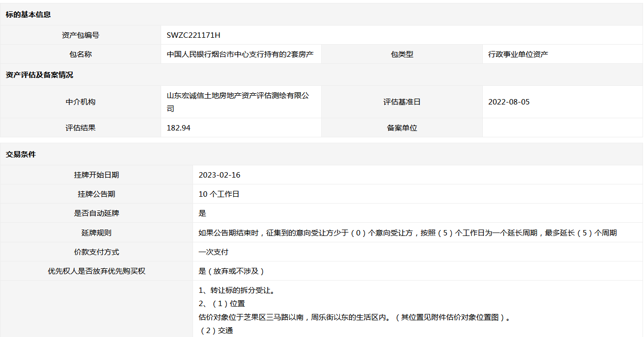Click the 2、（1）位置 line
This screenshot has width=644, height=337.
222,304
